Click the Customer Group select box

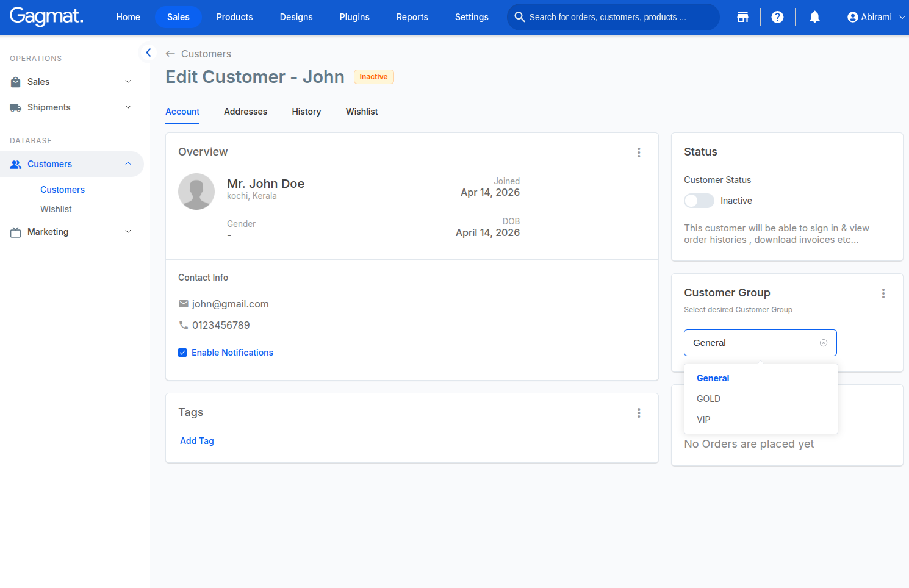point(760,343)
